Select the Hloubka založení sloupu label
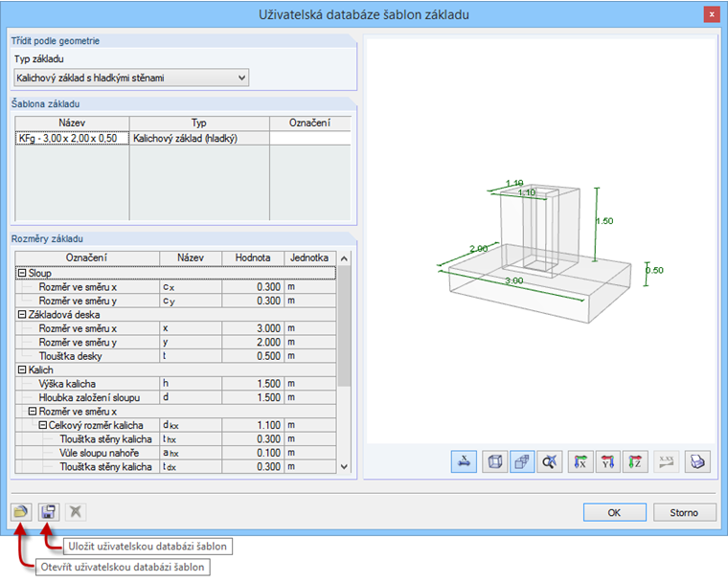728x582 pixels. pyautogui.click(x=89, y=398)
